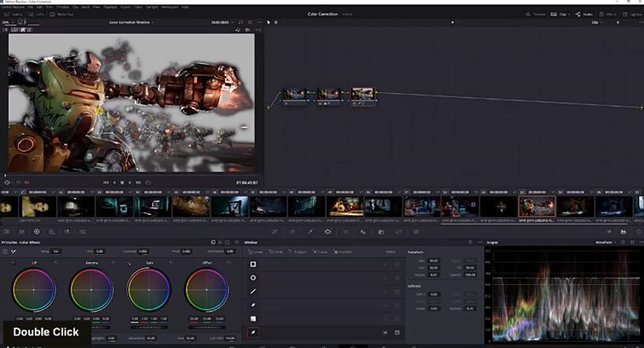Select the highlighted robot clip thumbnail
This screenshot has height=348, width=644.
click(x=537, y=207)
